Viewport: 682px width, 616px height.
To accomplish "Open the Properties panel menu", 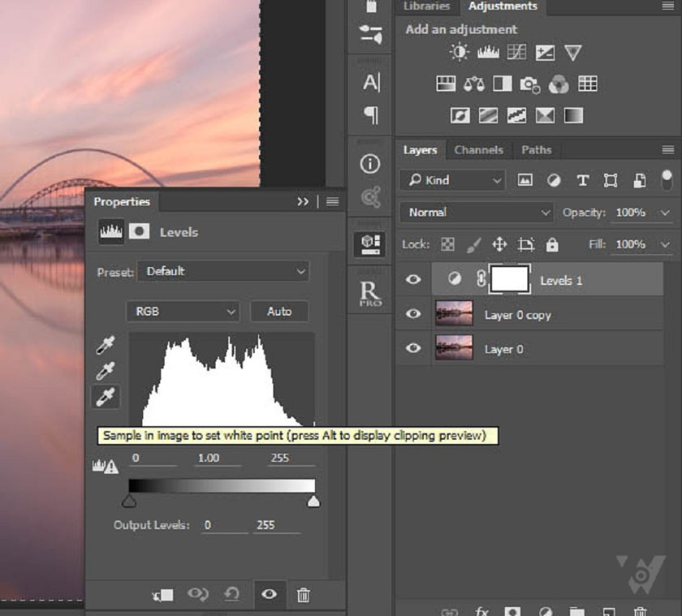I will pos(333,202).
